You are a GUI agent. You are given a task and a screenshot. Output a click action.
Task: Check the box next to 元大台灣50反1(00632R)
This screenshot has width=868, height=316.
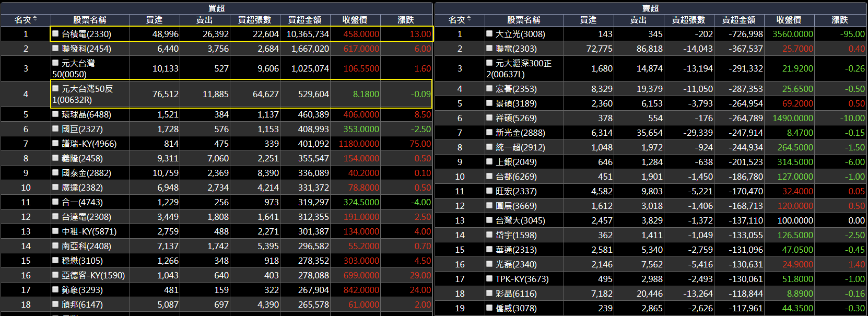click(x=56, y=88)
